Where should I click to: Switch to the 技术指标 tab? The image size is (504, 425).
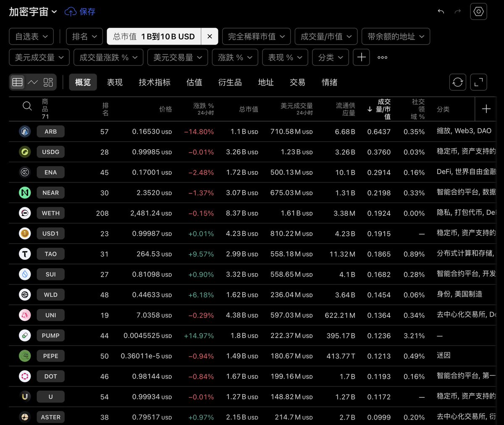tap(155, 82)
